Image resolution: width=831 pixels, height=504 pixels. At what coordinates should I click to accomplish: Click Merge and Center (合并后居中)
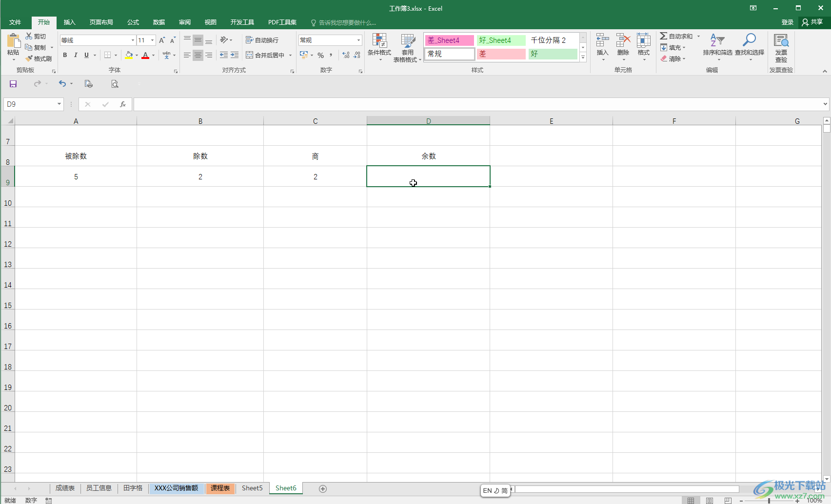(265, 55)
